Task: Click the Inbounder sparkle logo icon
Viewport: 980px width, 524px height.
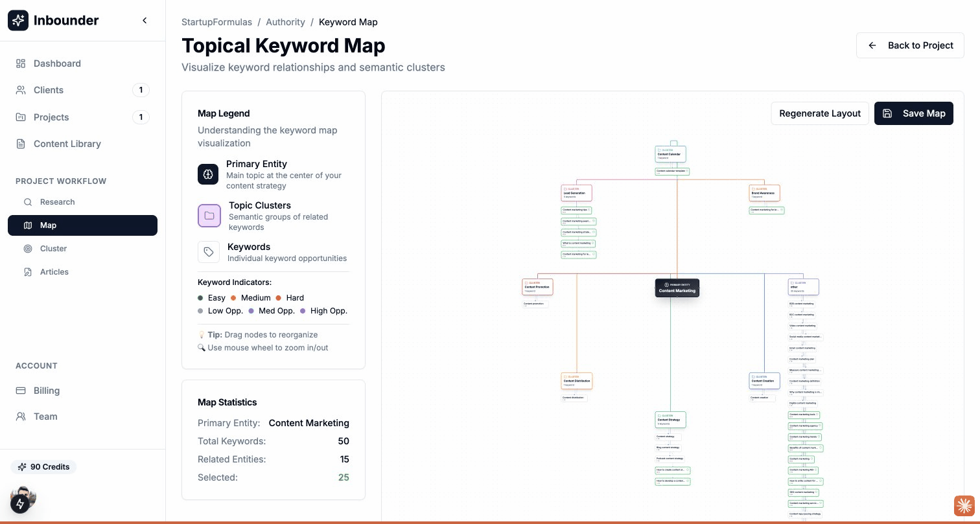Action: [17, 20]
